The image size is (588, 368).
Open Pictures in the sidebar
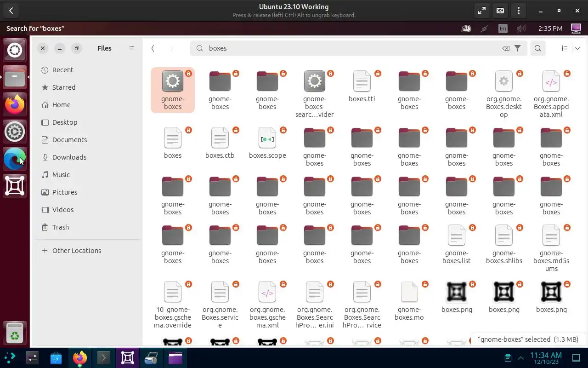tap(88, 192)
